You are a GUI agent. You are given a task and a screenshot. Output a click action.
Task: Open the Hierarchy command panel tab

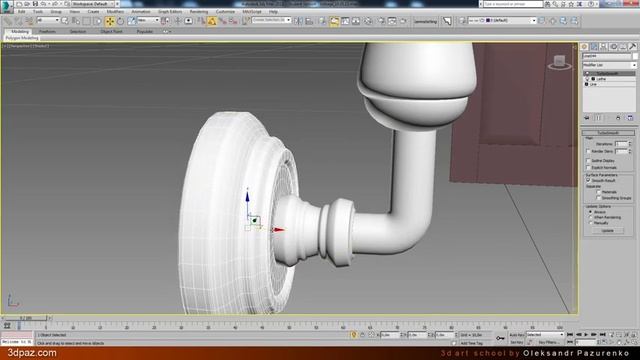604,47
